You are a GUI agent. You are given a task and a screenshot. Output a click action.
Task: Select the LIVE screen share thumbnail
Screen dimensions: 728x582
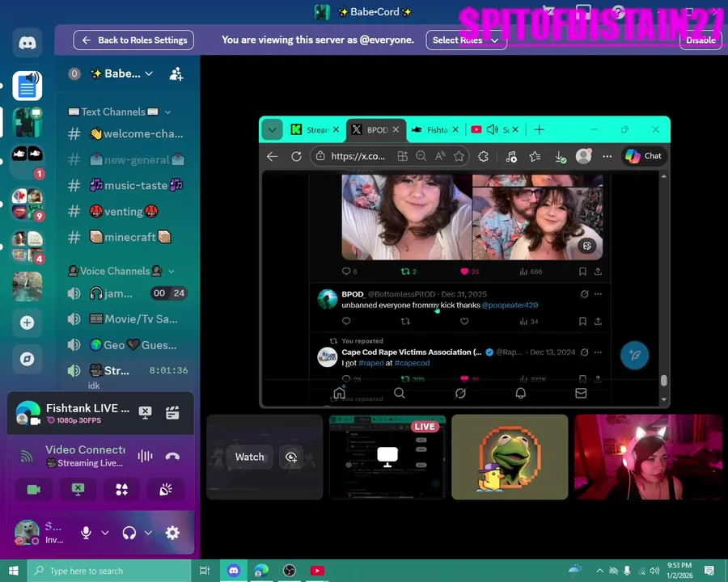387,458
